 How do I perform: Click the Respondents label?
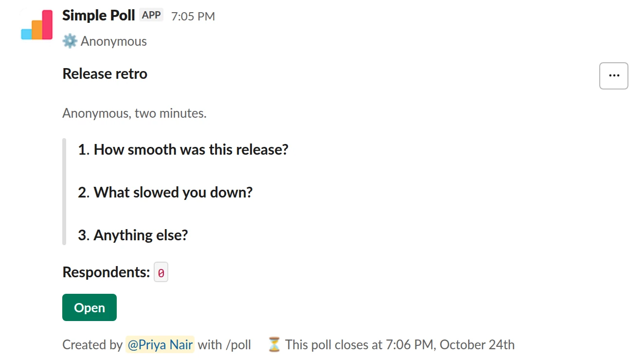(x=107, y=272)
